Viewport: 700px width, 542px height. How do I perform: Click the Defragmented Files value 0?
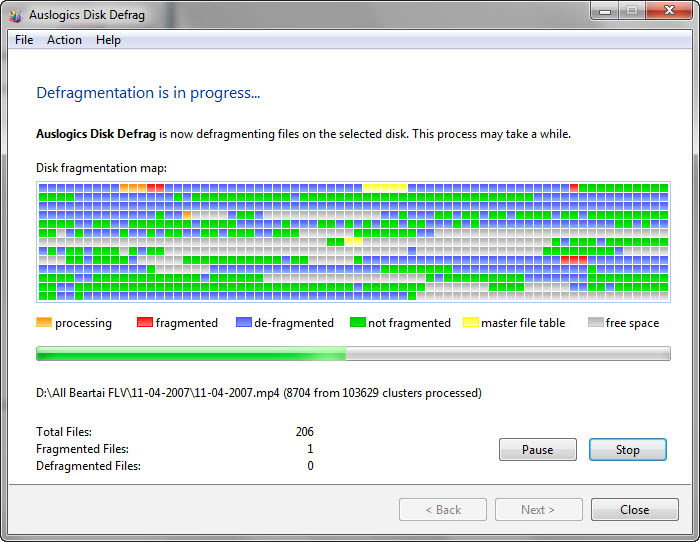[x=310, y=466]
